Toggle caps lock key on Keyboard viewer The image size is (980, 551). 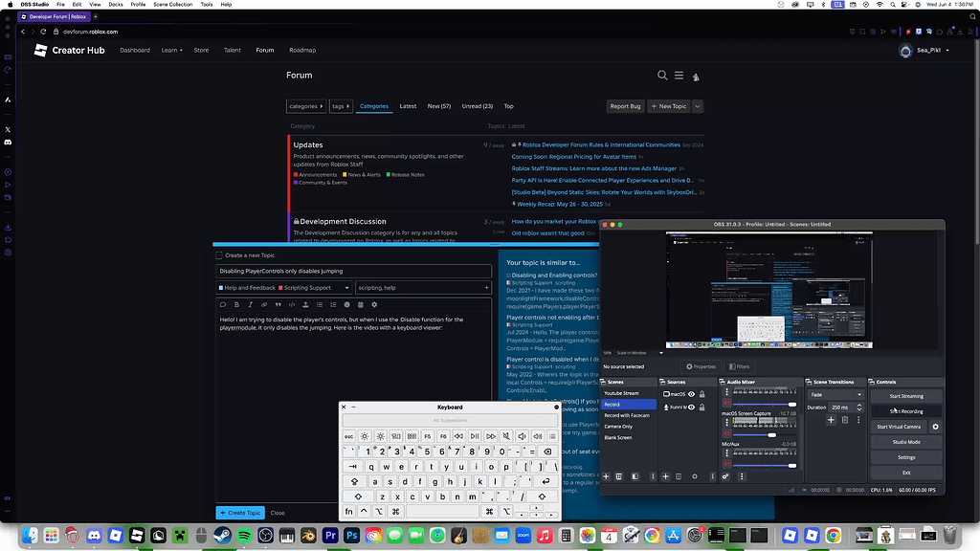354,482
